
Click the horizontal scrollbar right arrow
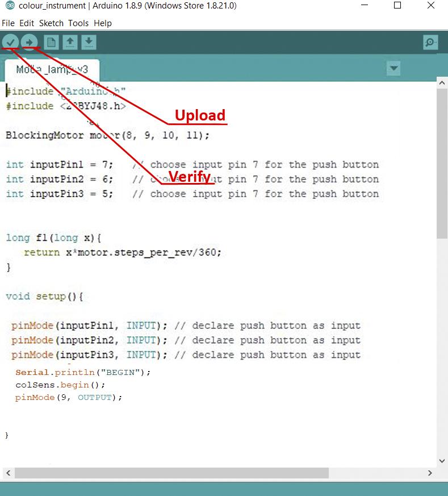coord(430,473)
